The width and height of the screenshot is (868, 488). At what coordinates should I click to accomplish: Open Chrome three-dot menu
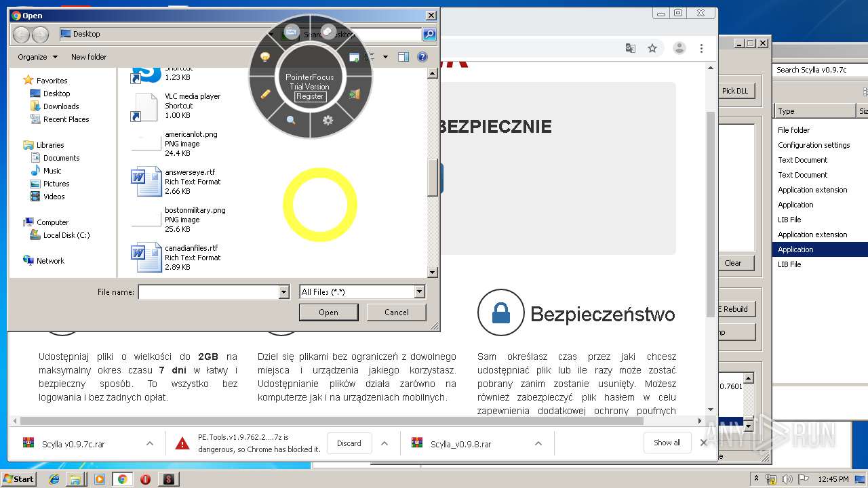point(701,48)
